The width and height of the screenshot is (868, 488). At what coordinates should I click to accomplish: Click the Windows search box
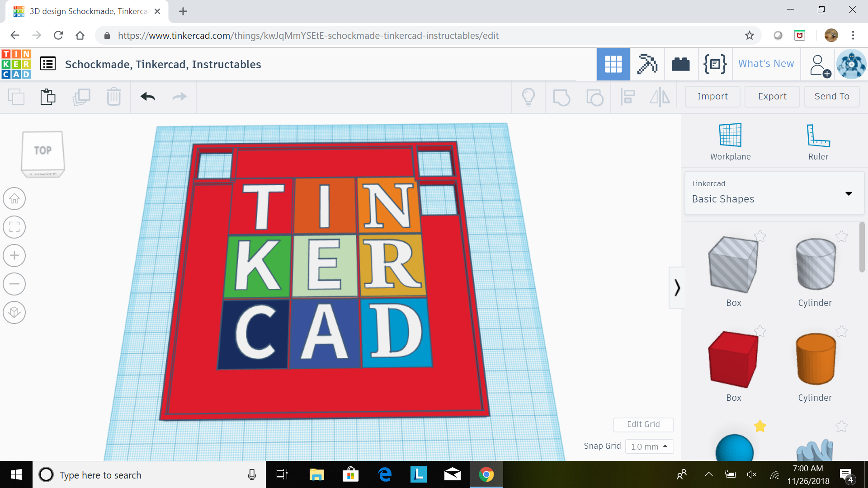click(149, 475)
